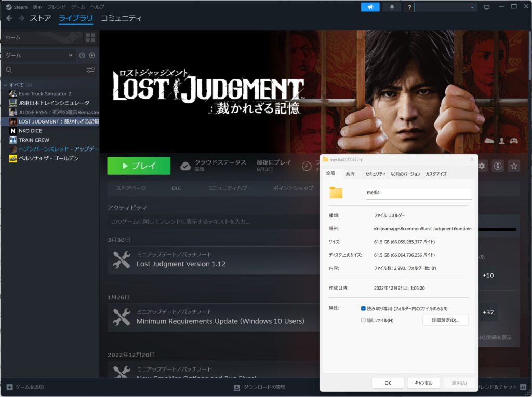The image size is (532, 397).
Task: Click the plus icon for ゲームを追加
Action: (9, 387)
